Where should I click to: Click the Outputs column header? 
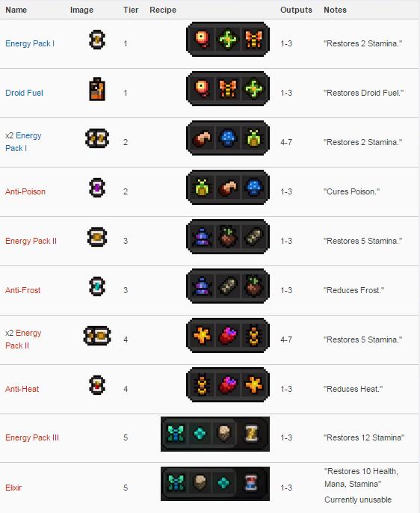(x=296, y=10)
